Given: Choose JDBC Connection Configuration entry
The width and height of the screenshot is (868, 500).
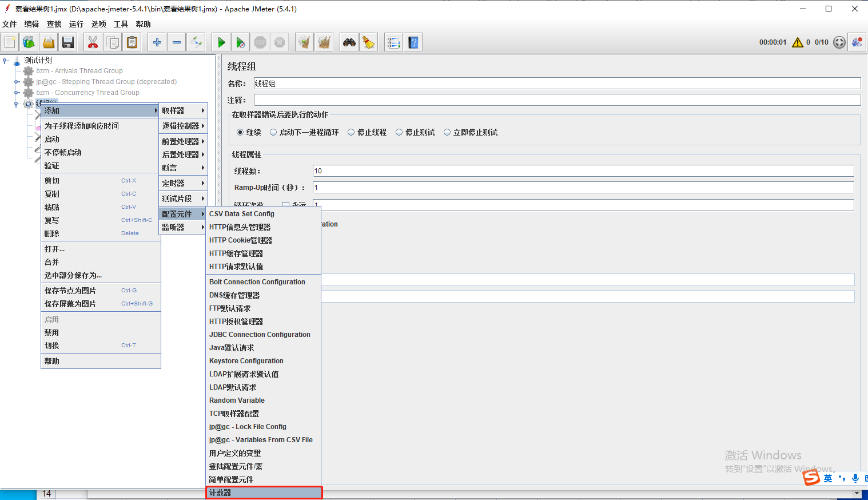Looking at the screenshot, I should coord(264,335).
